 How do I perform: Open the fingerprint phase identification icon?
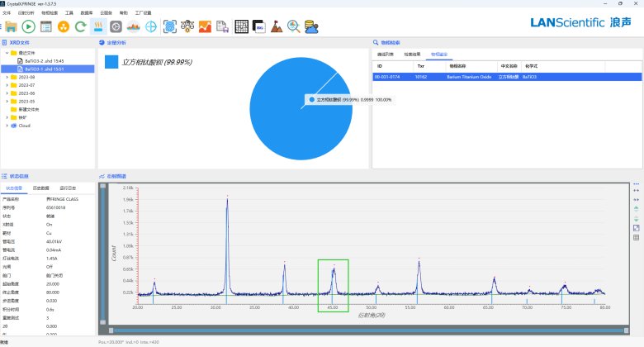[x=169, y=26]
